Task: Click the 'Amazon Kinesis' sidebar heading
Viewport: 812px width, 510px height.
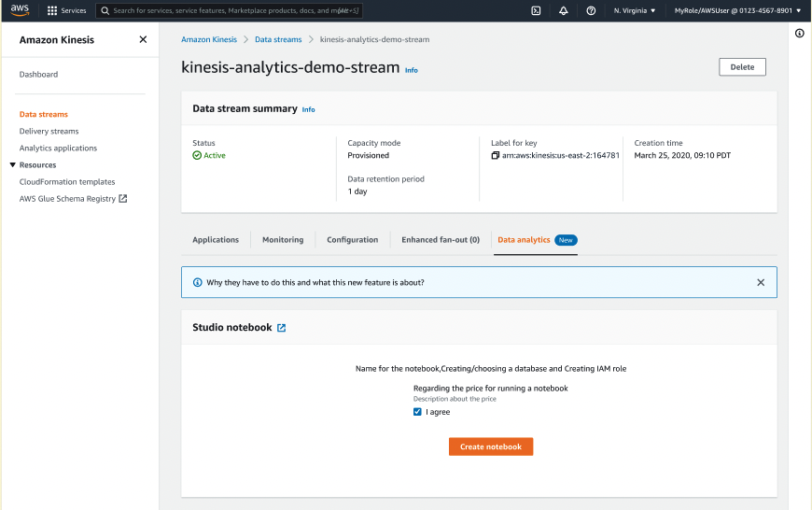Action: pos(56,40)
